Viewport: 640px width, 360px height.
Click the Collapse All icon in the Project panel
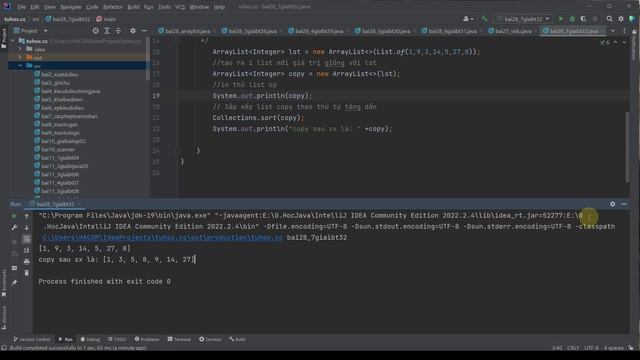(x=118, y=31)
